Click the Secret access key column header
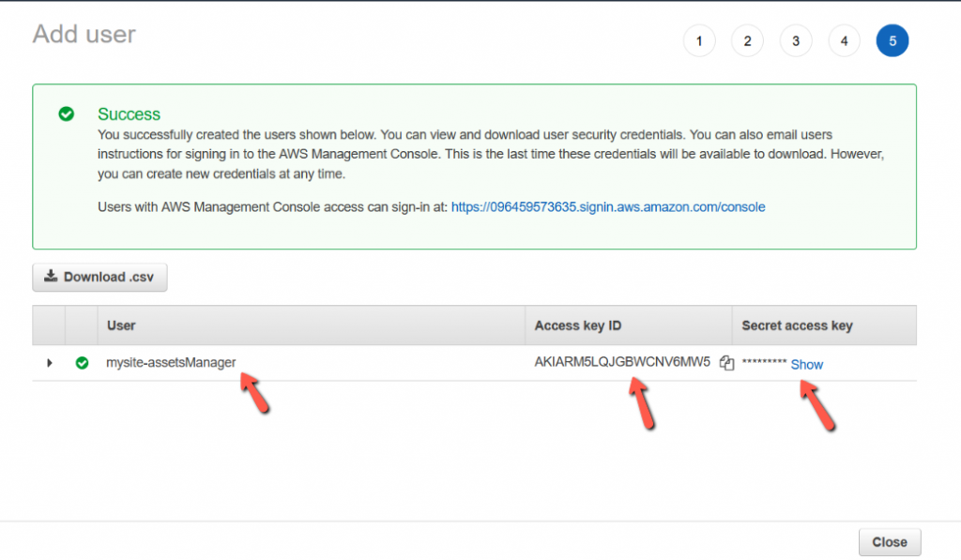961x560 pixels. (824, 325)
